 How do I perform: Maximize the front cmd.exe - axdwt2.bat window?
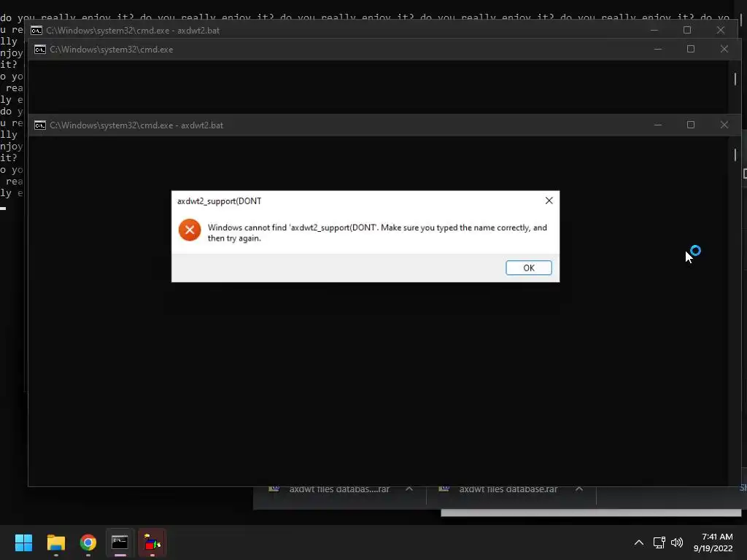691,125
